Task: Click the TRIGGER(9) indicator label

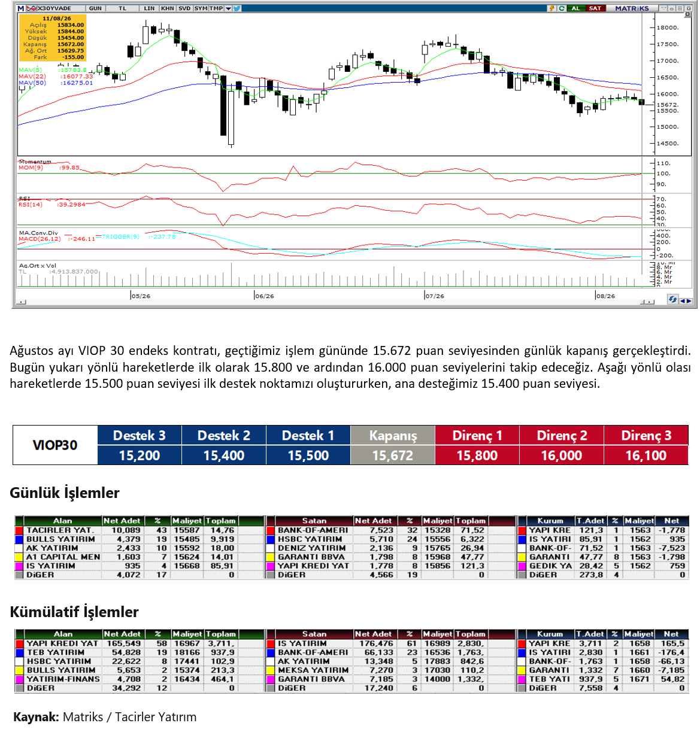Action: (120, 237)
